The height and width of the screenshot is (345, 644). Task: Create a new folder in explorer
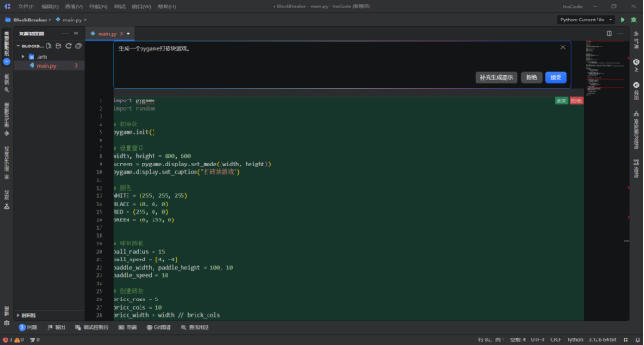coord(59,46)
